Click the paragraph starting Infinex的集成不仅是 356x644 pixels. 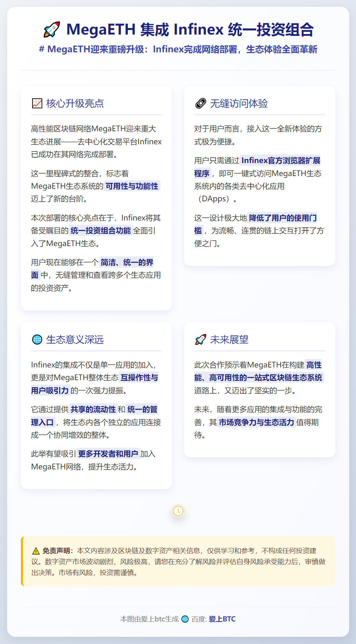(95, 378)
